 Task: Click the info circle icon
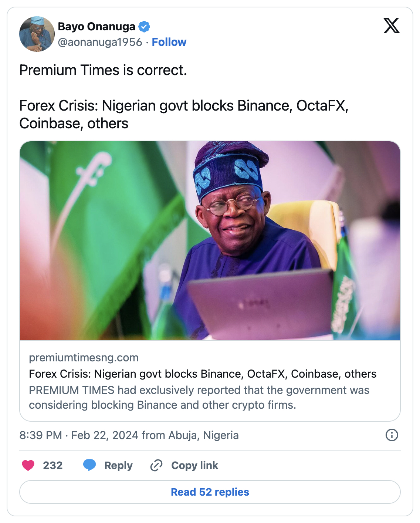coord(392,435)
